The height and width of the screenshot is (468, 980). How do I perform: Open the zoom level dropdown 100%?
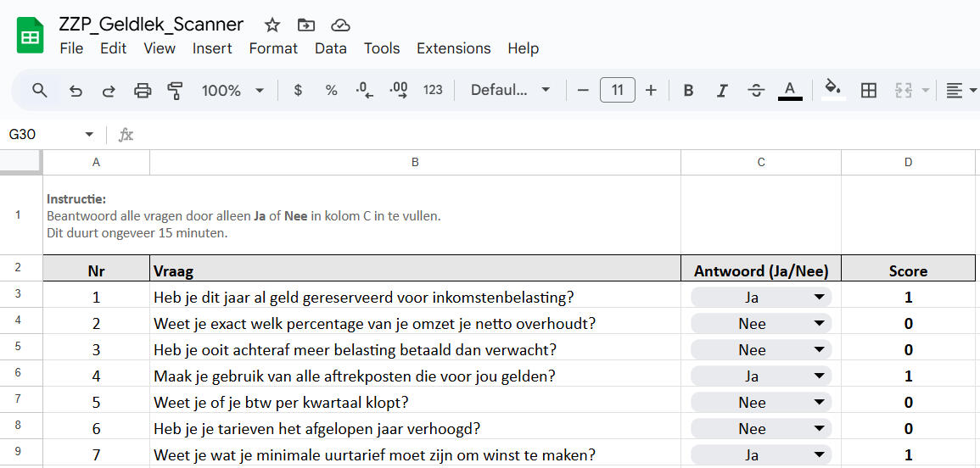233,91
